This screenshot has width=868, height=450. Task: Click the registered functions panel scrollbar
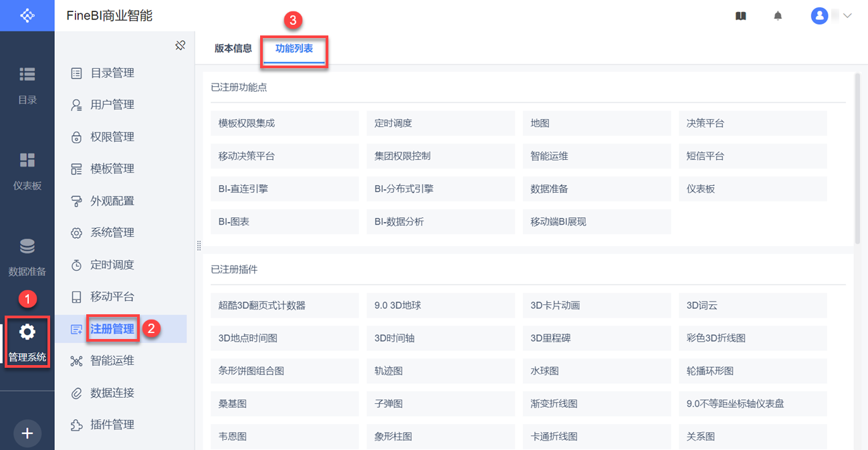click(857, 159)
